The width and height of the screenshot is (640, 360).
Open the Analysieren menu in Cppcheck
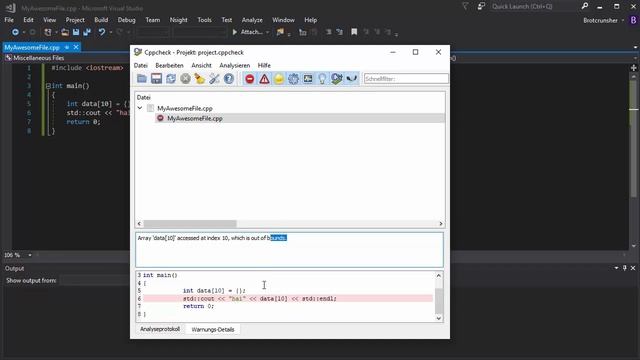click(x=235, y=65)
